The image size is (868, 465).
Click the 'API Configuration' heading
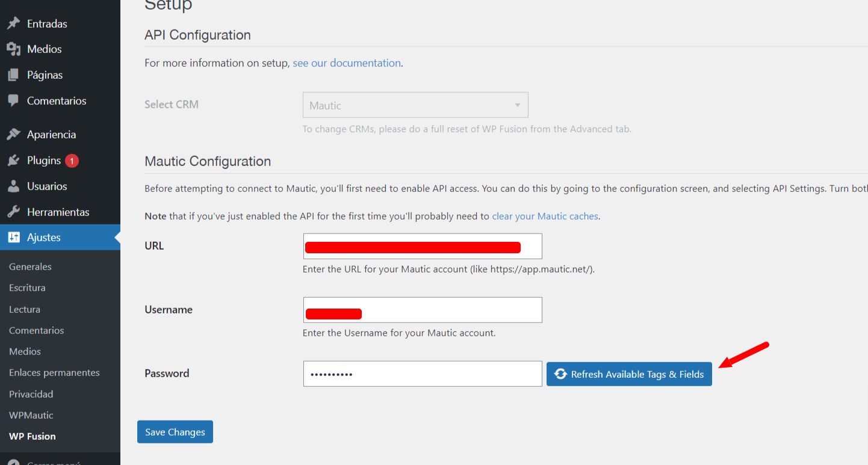197,35
